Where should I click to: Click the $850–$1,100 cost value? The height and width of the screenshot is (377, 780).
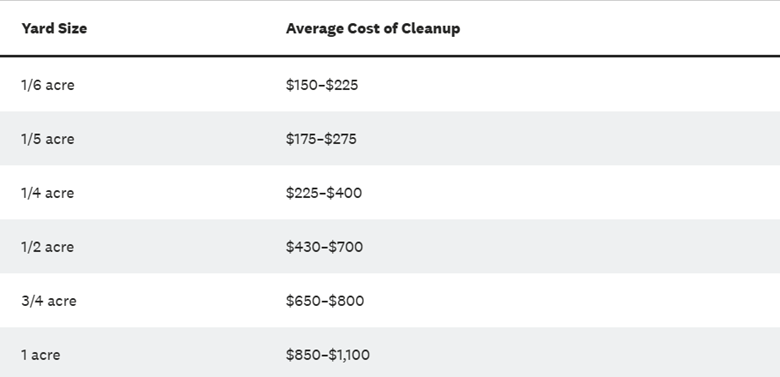point(328,355)
